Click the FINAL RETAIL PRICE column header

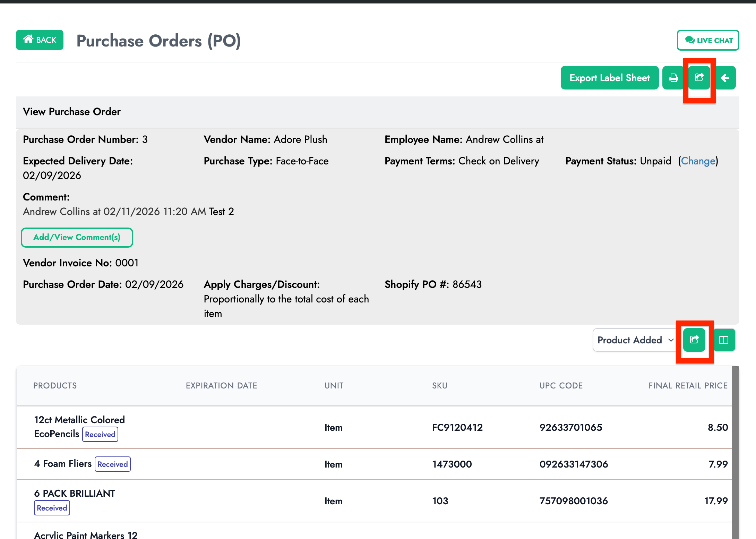(688, 386)
